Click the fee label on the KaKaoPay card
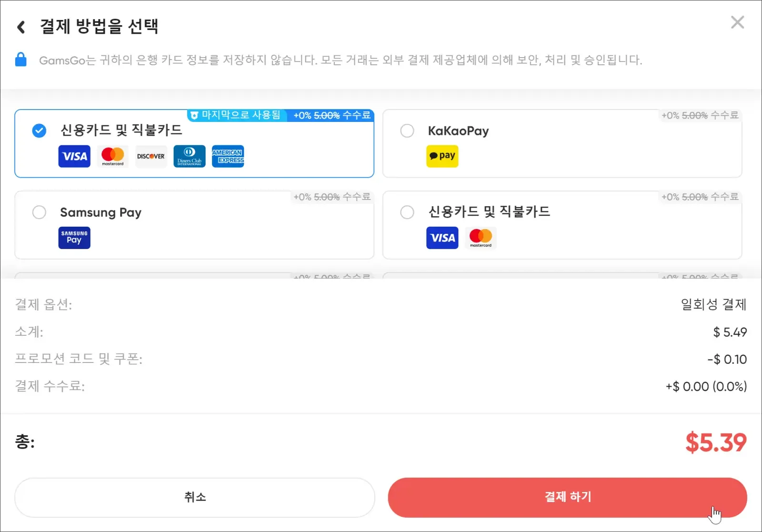 click(x=700, y=115)
